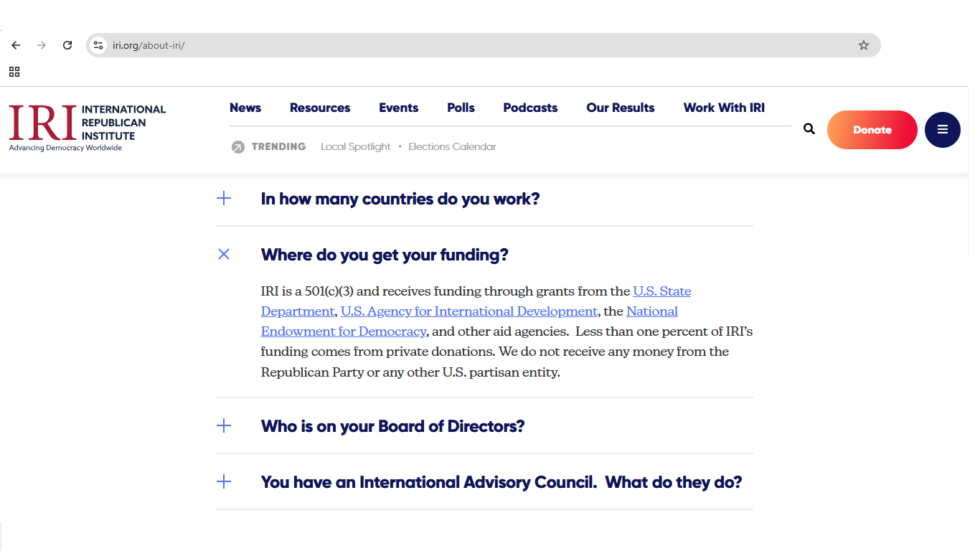The image size is (980, 551).
Task: Bookmark this page with star icon
Action: (863, 45)
